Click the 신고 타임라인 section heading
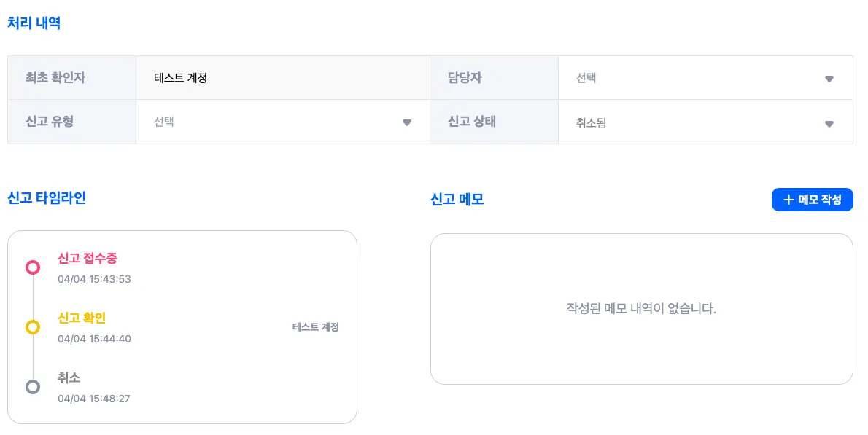Viewport: 868px width, 435px height. 47,198
